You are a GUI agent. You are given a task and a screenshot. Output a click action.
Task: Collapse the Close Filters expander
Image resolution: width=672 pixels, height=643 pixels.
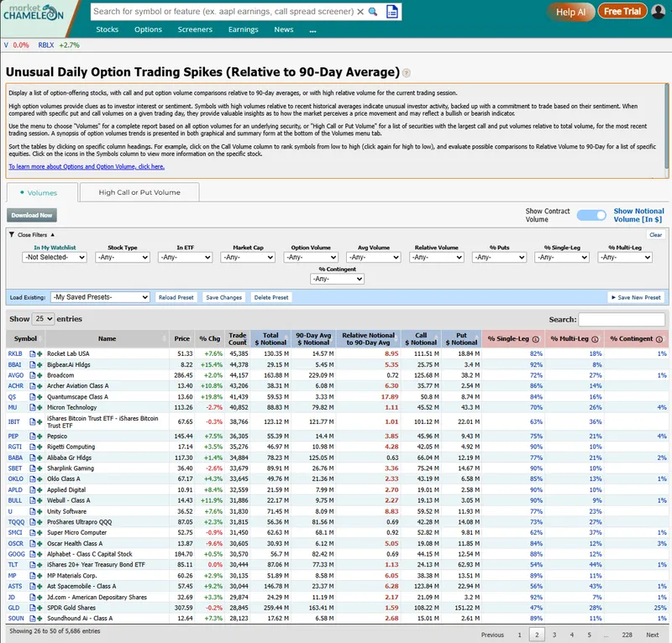click(34, 235)
